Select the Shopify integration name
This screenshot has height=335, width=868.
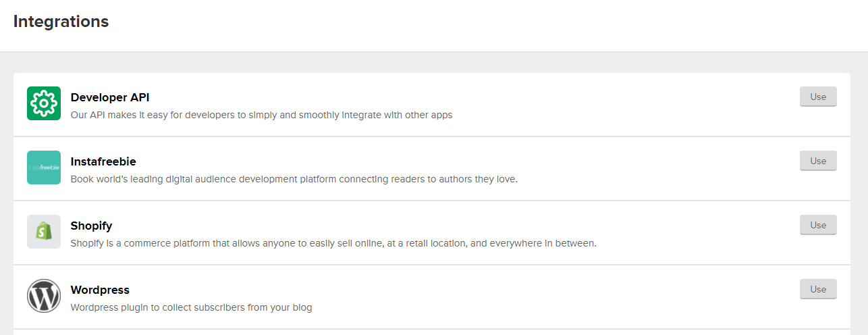[x=91, y=226]
